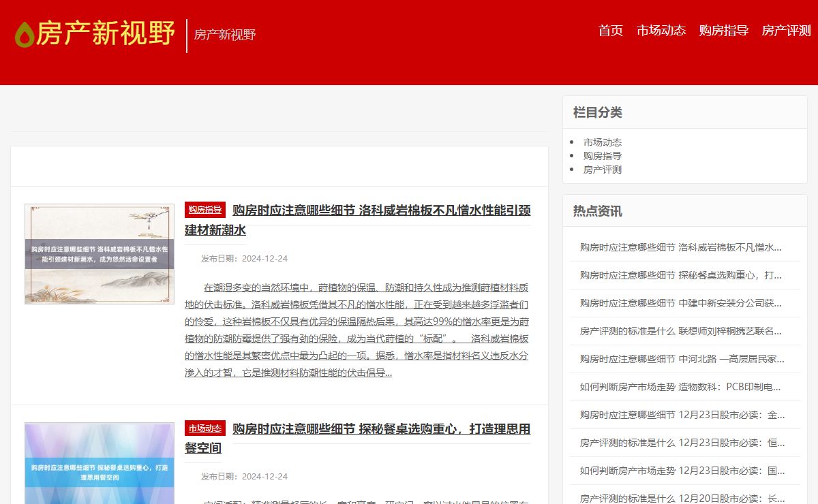This screenshot has width=818, height=504.
Task: Click the red 市场动态 tag on second article
Action: click(x=205, y=428)
